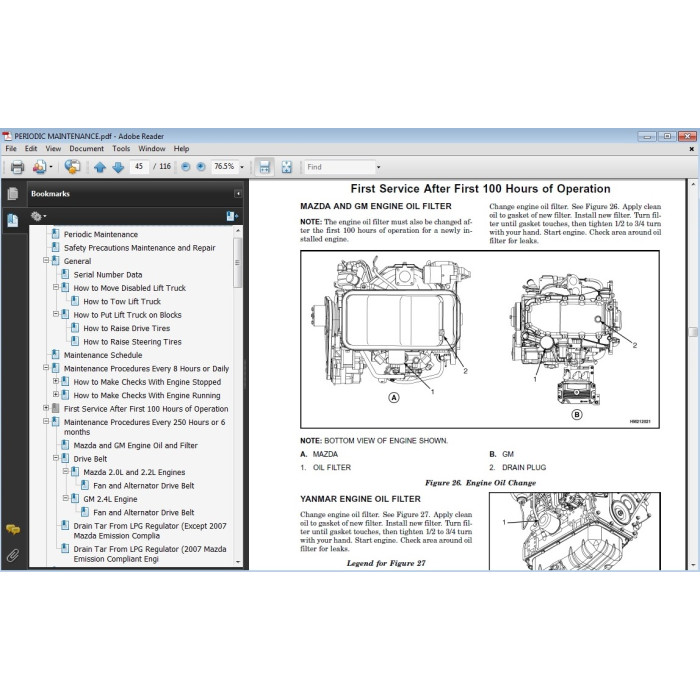Collapse the GM 2.4L Engine node
Screen dimensions: 700x700
(66, 498)
